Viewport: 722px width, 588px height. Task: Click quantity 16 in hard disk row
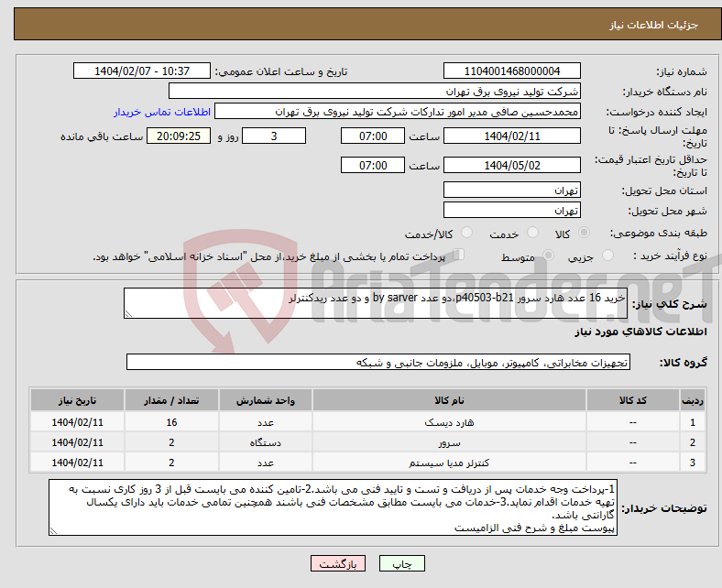tap(171, 422)
